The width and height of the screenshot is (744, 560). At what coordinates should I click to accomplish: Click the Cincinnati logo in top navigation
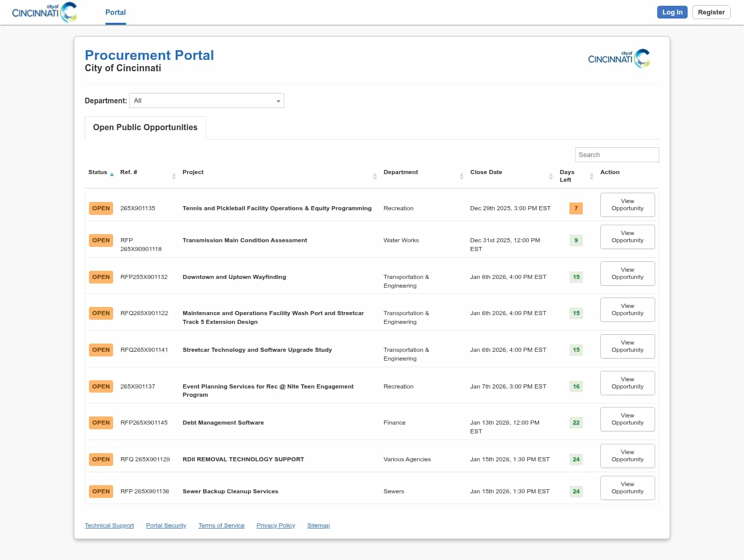coord(44,12)
